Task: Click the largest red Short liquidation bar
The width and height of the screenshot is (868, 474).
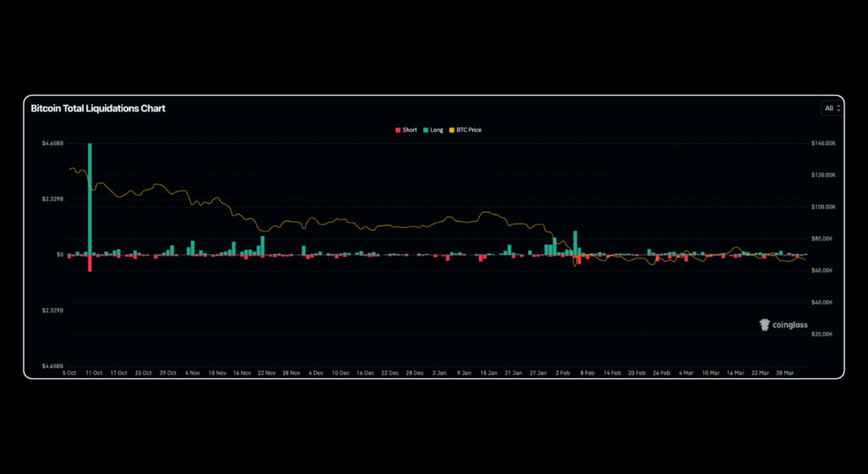Action: (x=90, y=263)
